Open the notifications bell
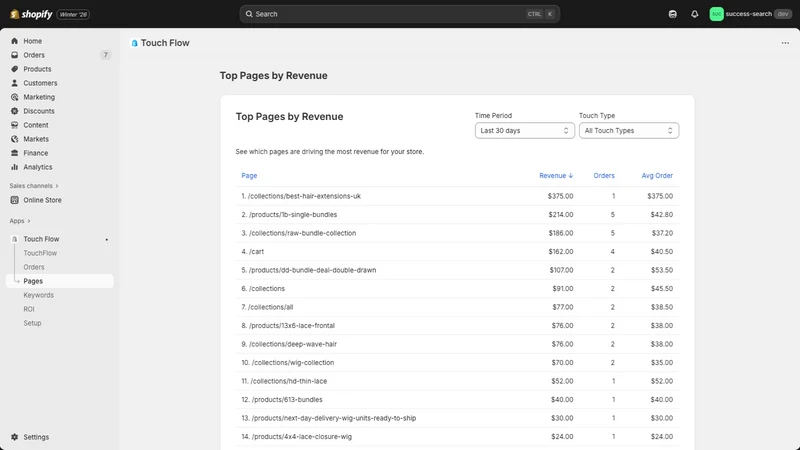Viewport: 800px width, 450px height. [x=694, y=14]
